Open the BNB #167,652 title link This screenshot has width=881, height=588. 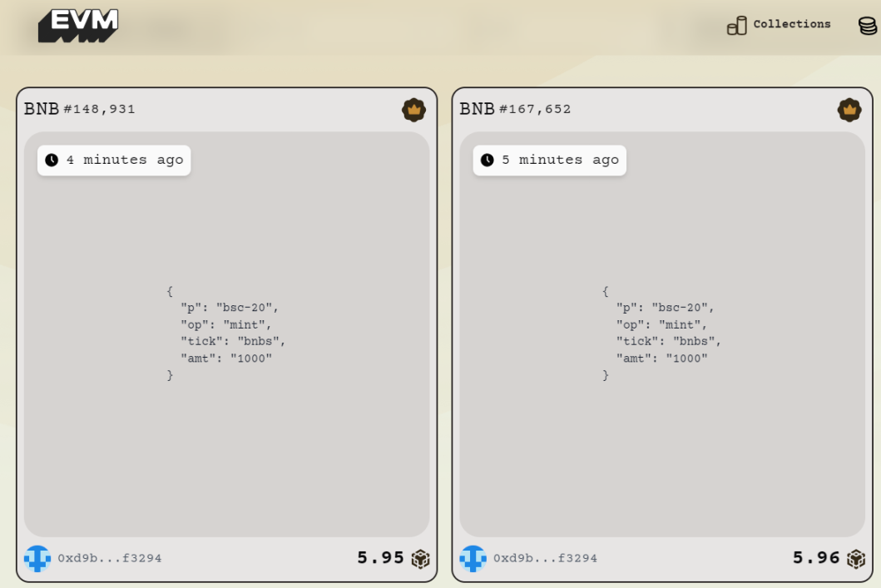(516, 109)
